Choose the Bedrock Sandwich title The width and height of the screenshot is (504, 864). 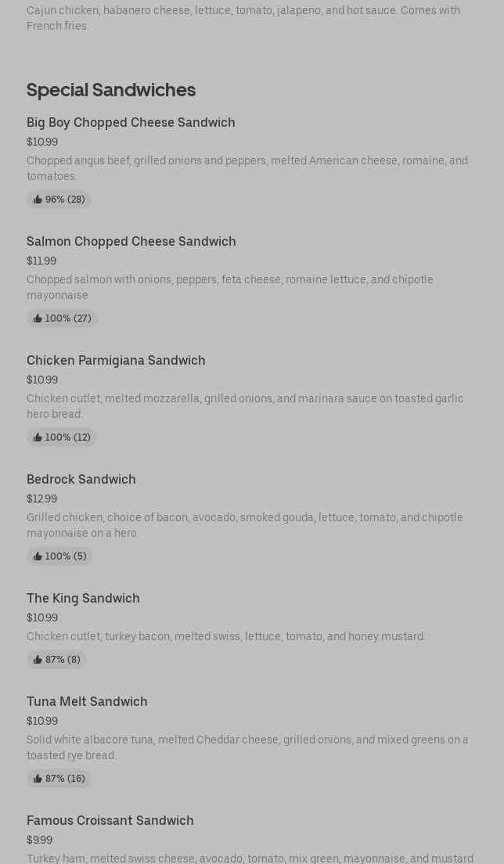[x=81, y=479]
